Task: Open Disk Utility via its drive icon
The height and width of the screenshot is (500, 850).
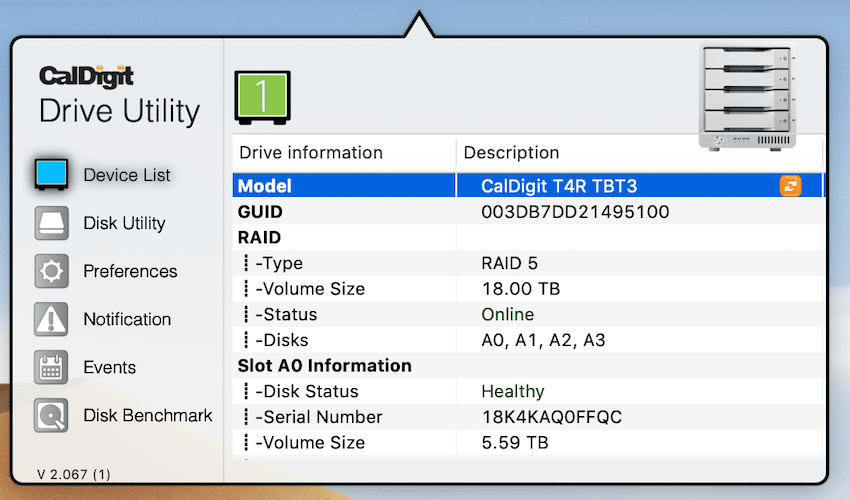Action: click(x=51, y=223)
